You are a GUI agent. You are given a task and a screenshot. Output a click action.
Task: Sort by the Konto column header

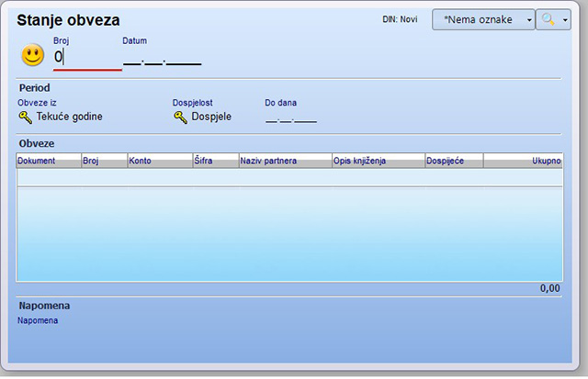[160, 161]
